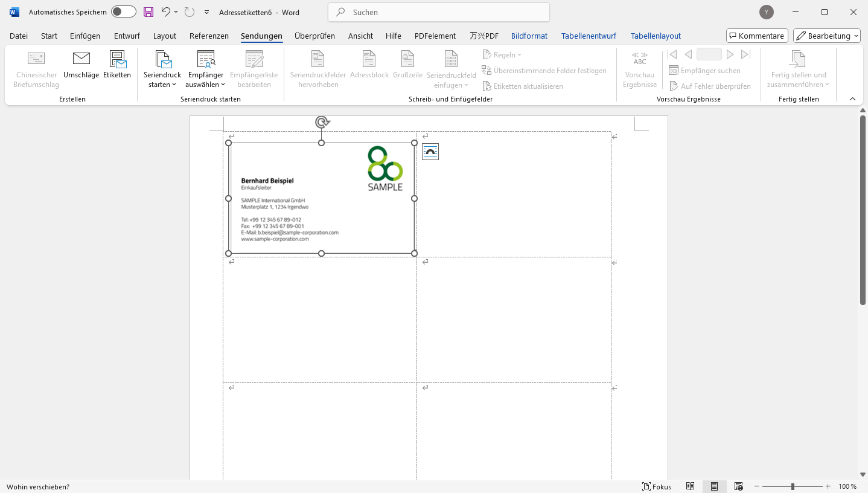Click the Undo arrow icon
This screenshot has height=493, width=868.
[166, 12]
